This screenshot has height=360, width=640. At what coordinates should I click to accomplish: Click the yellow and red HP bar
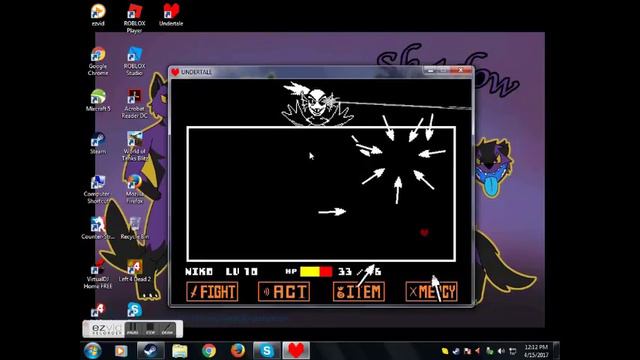[316, 272]
